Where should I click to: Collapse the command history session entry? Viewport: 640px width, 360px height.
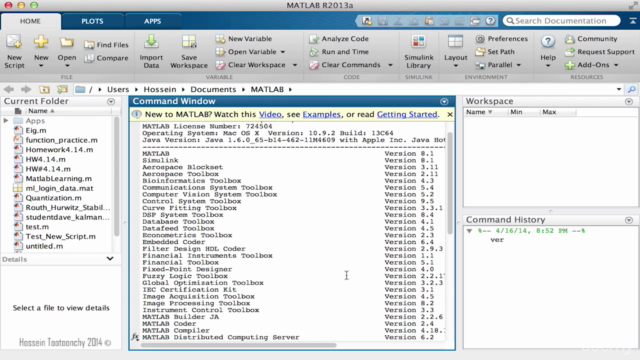coord(469,231)
